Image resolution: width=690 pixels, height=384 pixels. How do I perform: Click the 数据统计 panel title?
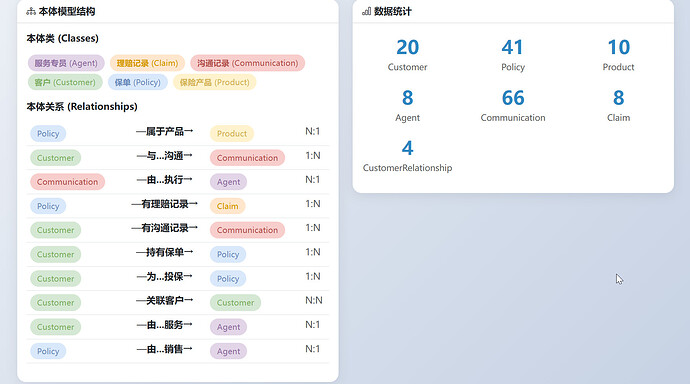coord(393,11)
